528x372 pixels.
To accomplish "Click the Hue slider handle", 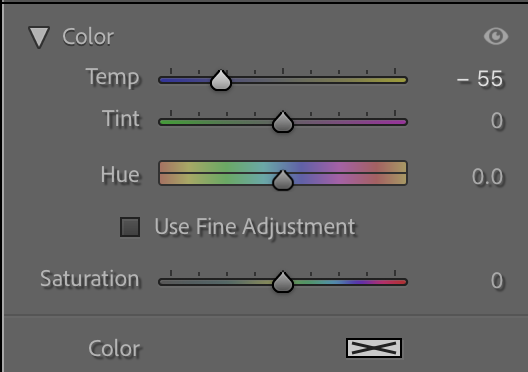I will click(x=283, y=180).
